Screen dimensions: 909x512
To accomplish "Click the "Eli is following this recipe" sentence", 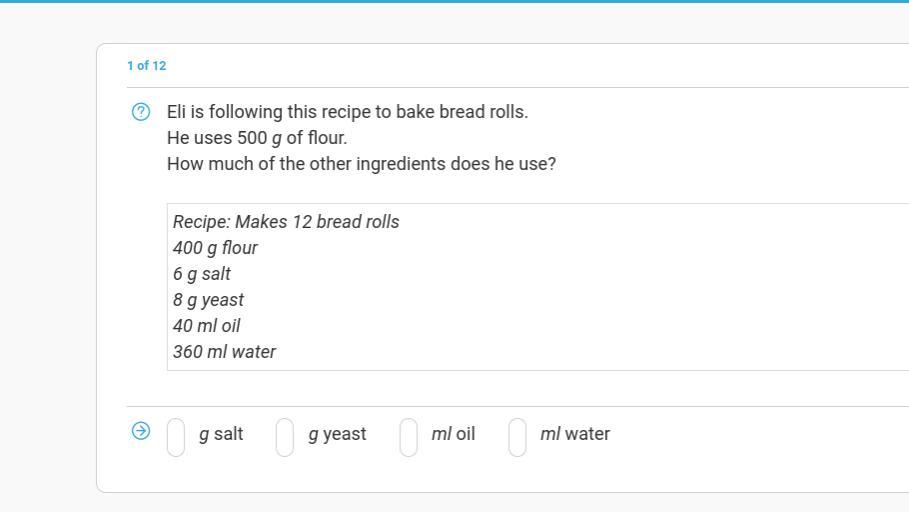I will 347,112.
